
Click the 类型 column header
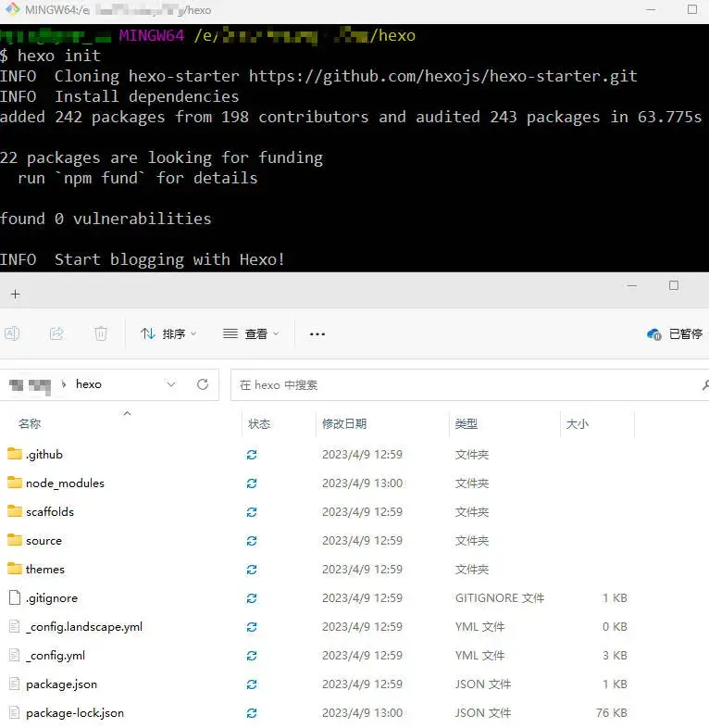(x=466, y=423)
